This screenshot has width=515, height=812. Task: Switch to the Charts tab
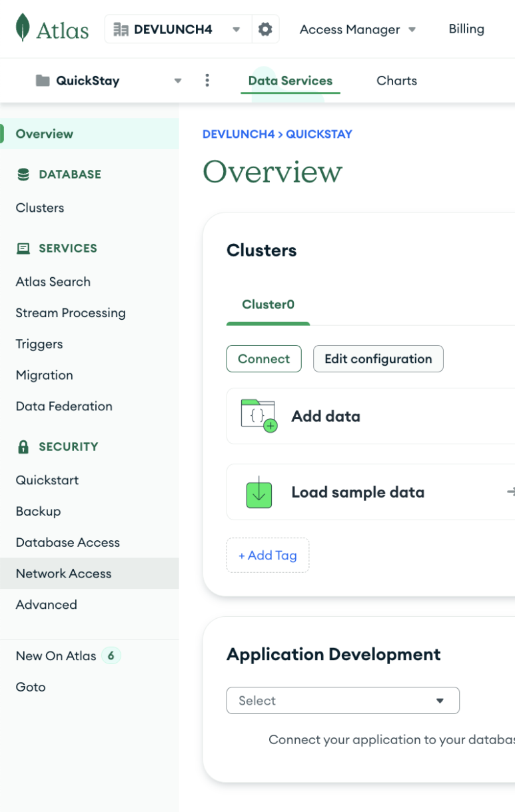(397, 81)
